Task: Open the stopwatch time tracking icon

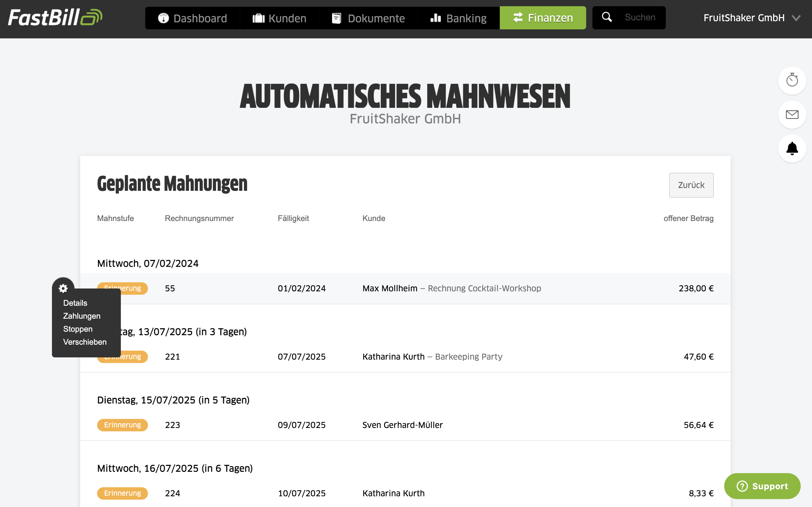Action: click(792, 80)
